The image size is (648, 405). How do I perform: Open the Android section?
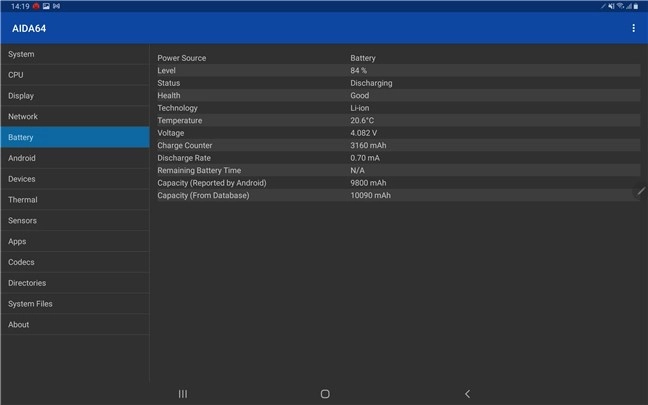tap(75, 158)
